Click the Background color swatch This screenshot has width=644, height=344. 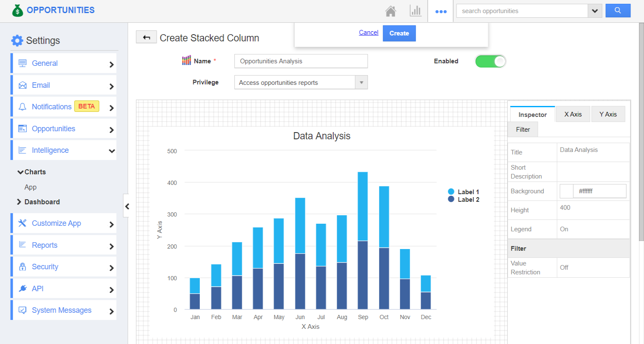click(566, 191)
